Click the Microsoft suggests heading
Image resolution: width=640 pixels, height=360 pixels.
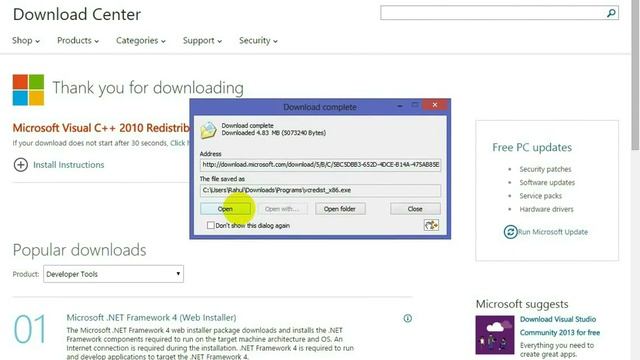522,304
